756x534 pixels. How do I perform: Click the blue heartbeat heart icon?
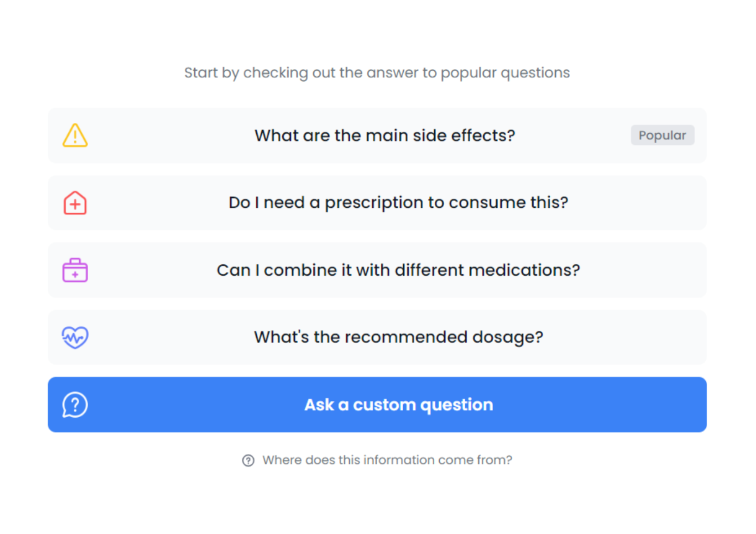coord(75,337)
